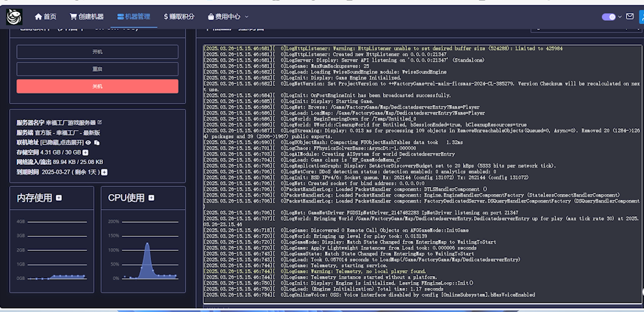644x312 pixels.
Task: Open the arrow beside theme switch
Action: [620, 17]
